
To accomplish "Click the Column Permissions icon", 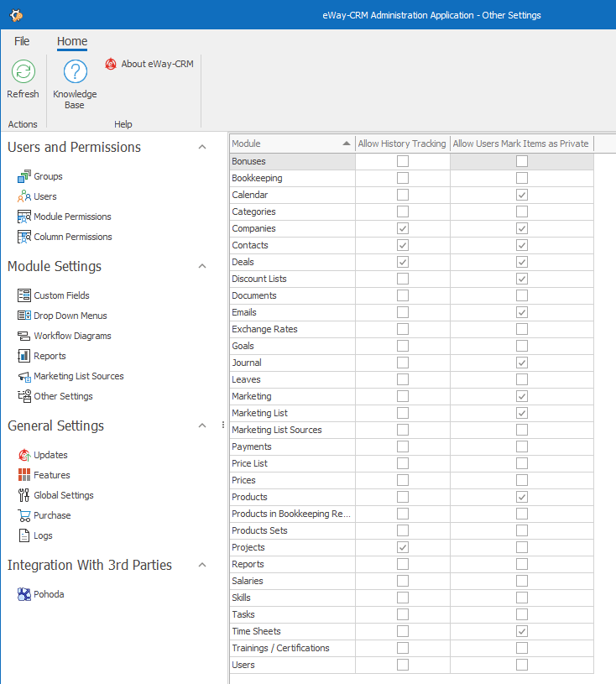I will (24, 237).
